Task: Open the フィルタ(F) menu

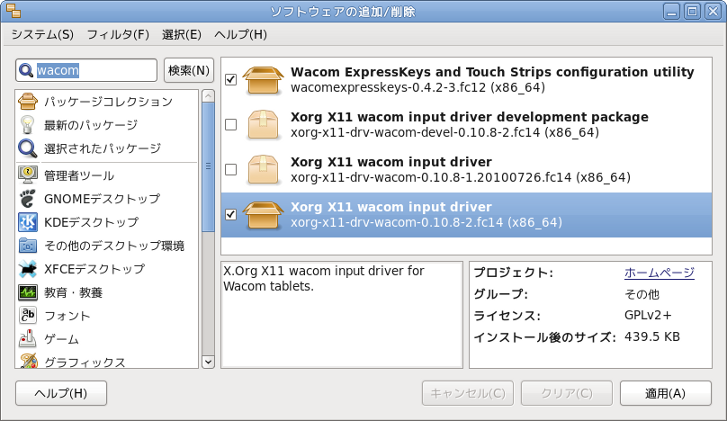Action: pyautogui.click(x=118, y=35)
